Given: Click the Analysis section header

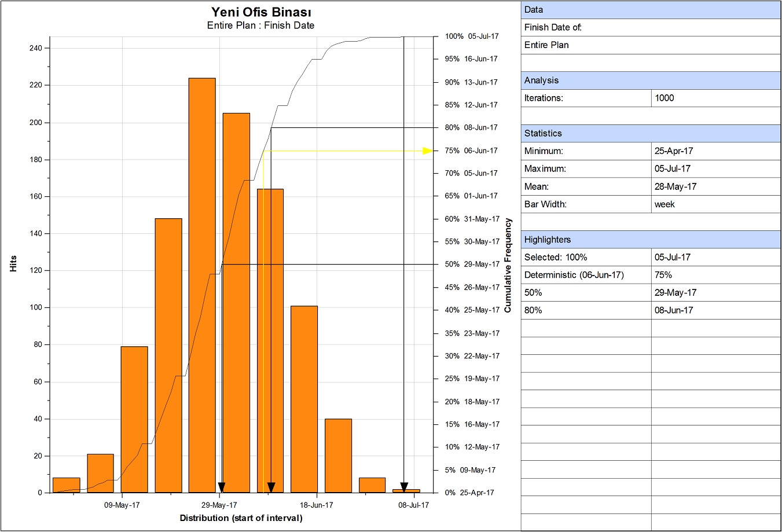Looking at the screenshot, I should click(651, 80).
